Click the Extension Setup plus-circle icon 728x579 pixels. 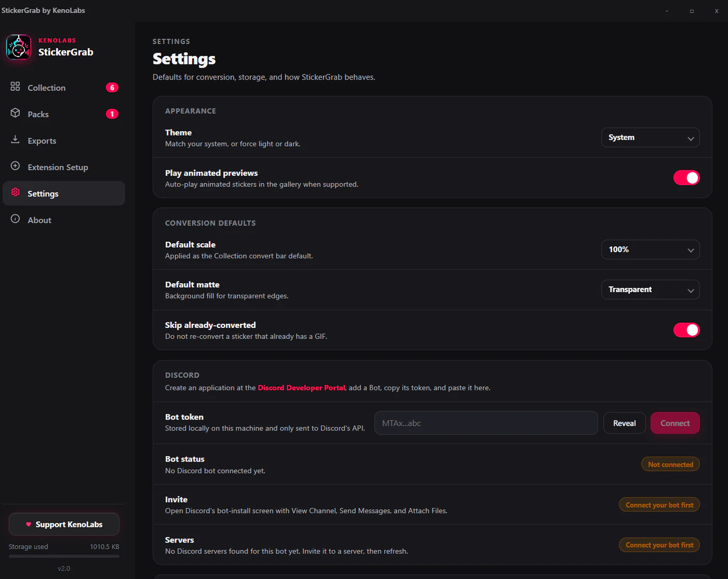15,166
